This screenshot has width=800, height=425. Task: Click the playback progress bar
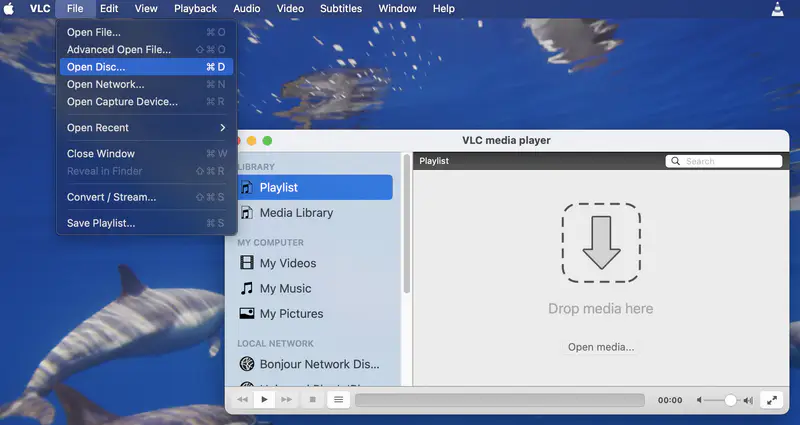click(499, 400)
